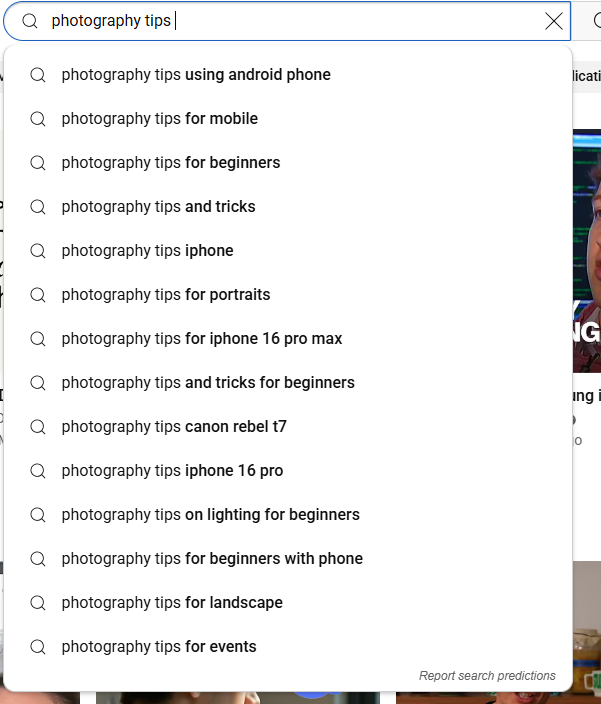Viewport: 601px width, 704px height.
Task: Click search icon beside "canon rebel t7" suggestion
Action: click(38, 427)
